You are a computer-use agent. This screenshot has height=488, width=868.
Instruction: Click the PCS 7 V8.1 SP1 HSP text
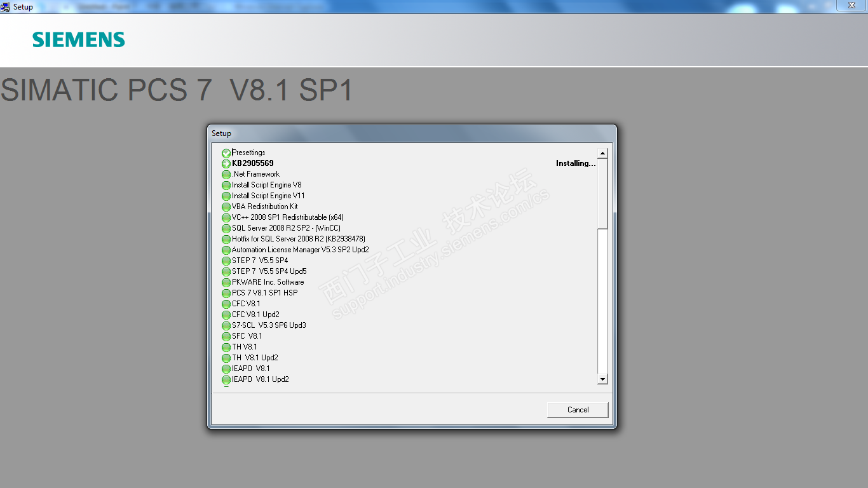[x=265, y=293]
